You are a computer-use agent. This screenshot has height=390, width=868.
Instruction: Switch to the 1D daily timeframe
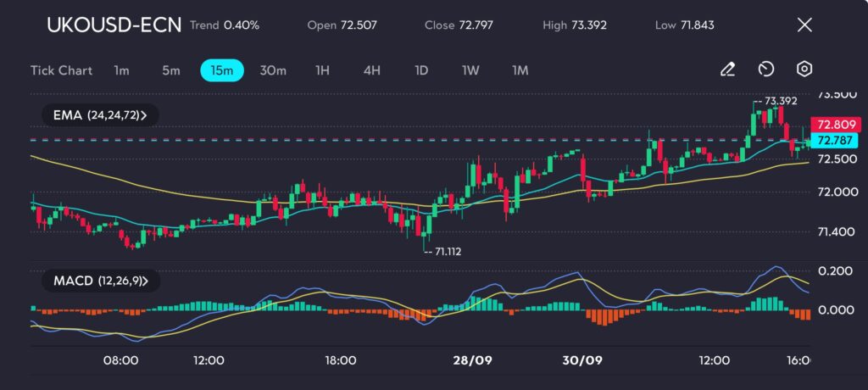(x=421, y=70)
